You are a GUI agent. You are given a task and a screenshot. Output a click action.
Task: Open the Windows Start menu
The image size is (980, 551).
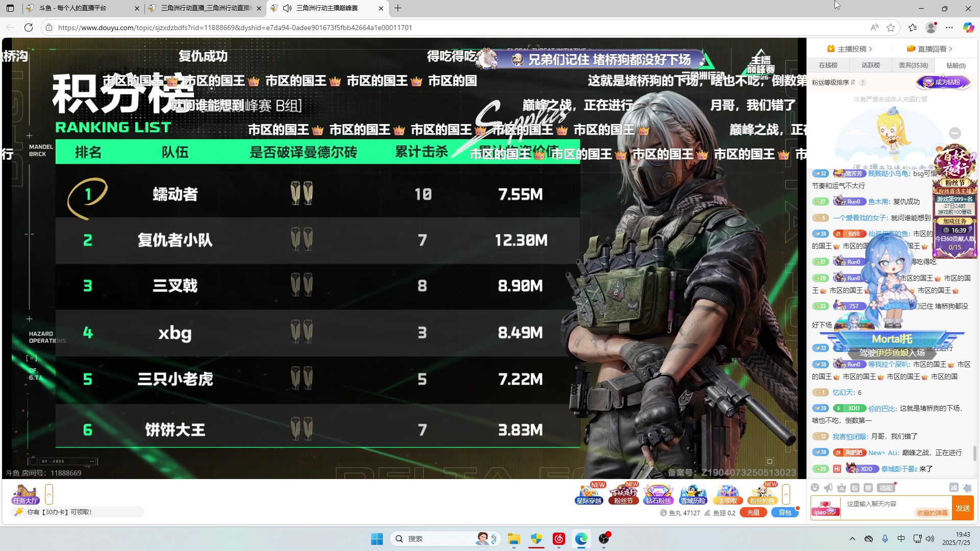pos(377,539)
